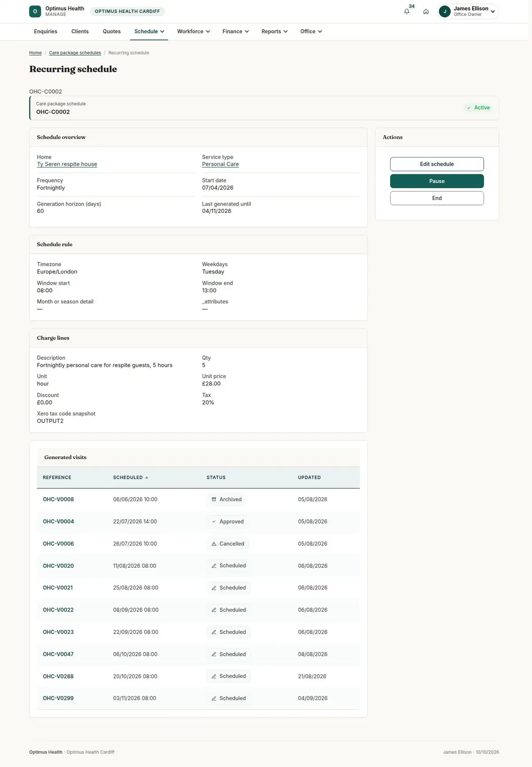Follow the Home breadcrumb link

click(35, 53)
